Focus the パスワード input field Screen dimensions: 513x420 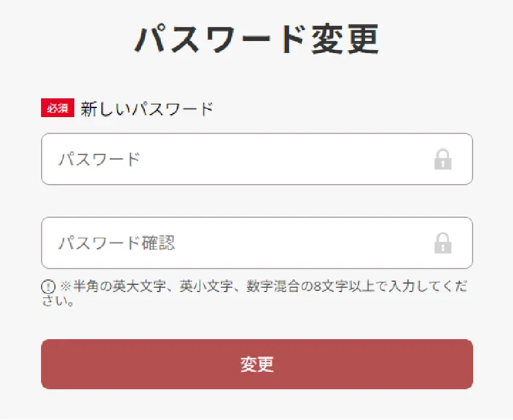pos(257,159)
